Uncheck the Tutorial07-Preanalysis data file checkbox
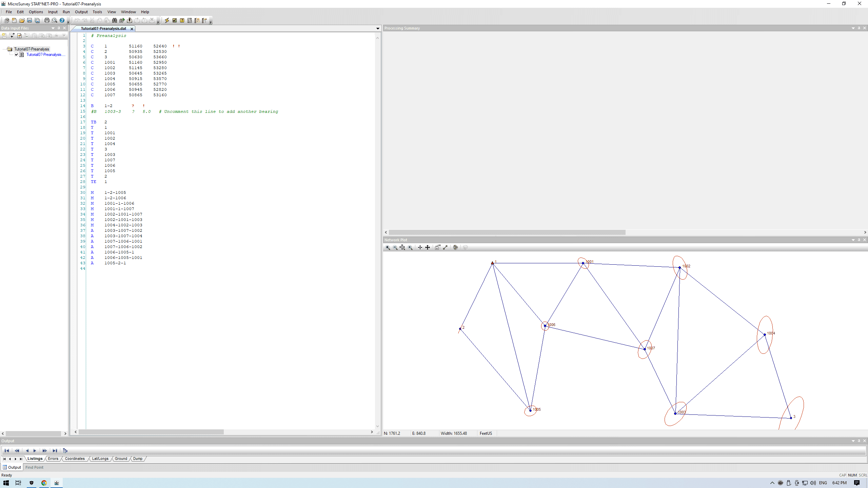The height and width of the screenshot is (488, 868). coord(16,55)
